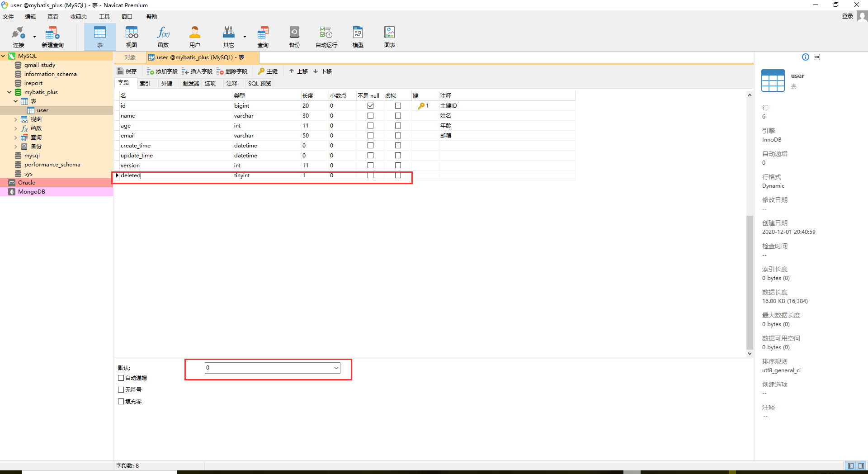Open the 连接 dropdown arrow
The image size is (868, 474).
point(34,37)
